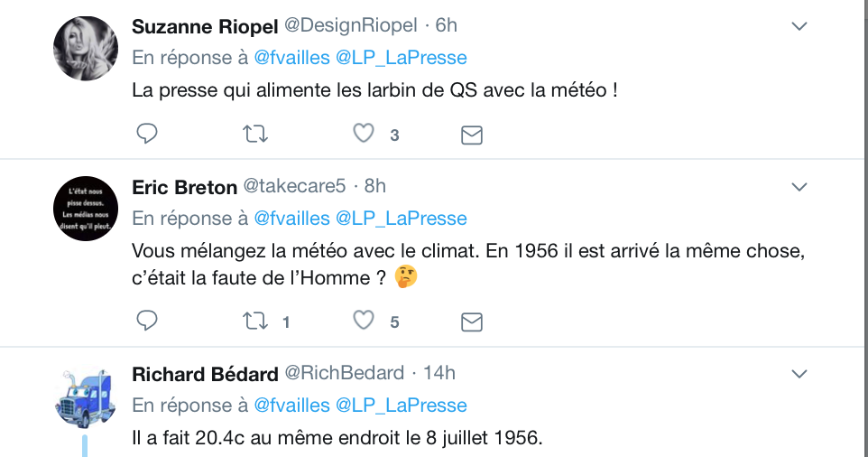868x457 pixels.
Task: Reply to Eric Breton's tweet
Action: coord(147,321)
